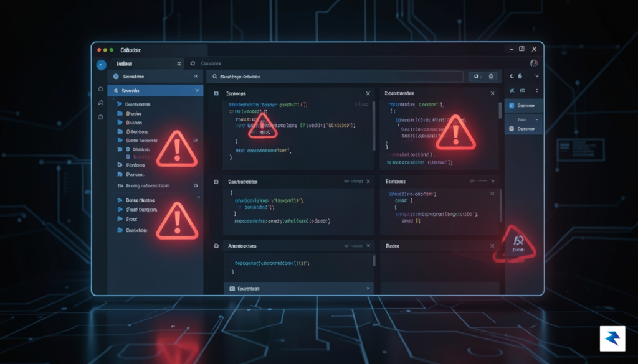Expand the chevron on the bottom-left panel's footer bar

368,289
